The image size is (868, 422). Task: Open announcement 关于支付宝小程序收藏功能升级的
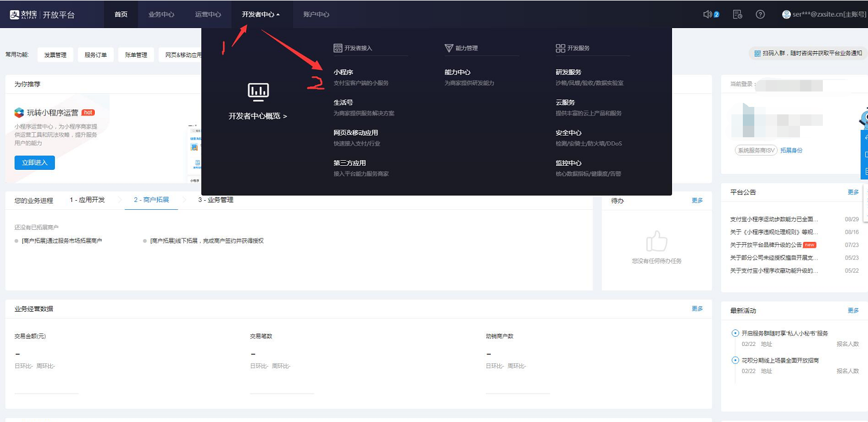[774, 270]
